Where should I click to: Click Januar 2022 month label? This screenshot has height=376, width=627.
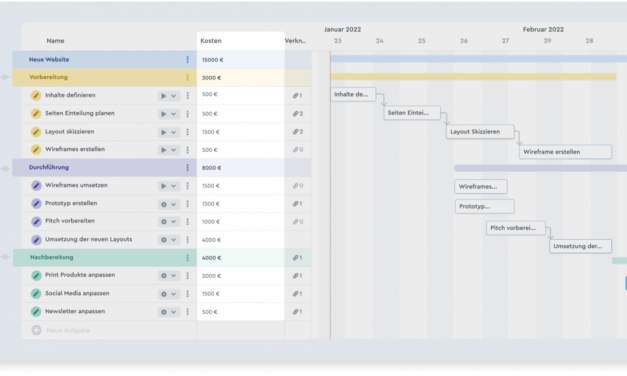click(x=342, y=30)
